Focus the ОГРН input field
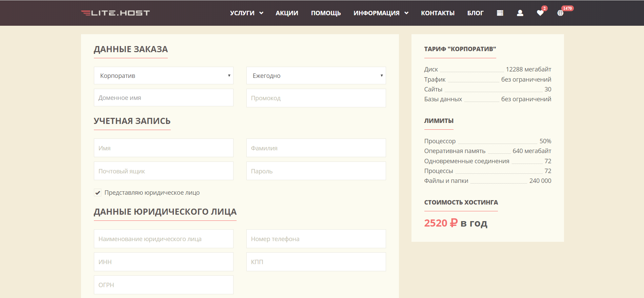Image resolution: width=644 pixels, height=298 pixels. [x=164, y=285]
